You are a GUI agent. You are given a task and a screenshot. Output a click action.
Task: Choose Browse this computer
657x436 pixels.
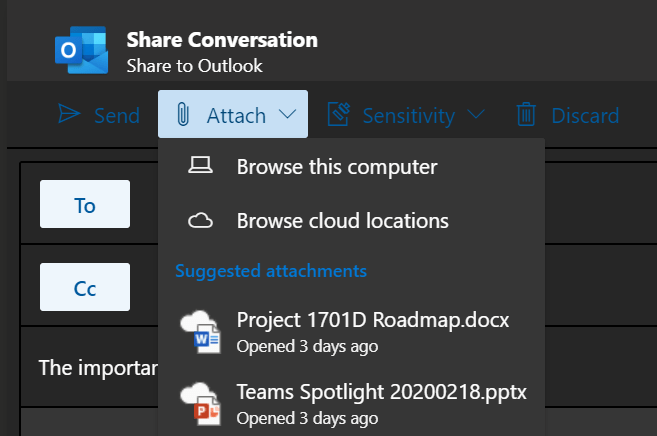pyautogui.click(x=337, y=167)
